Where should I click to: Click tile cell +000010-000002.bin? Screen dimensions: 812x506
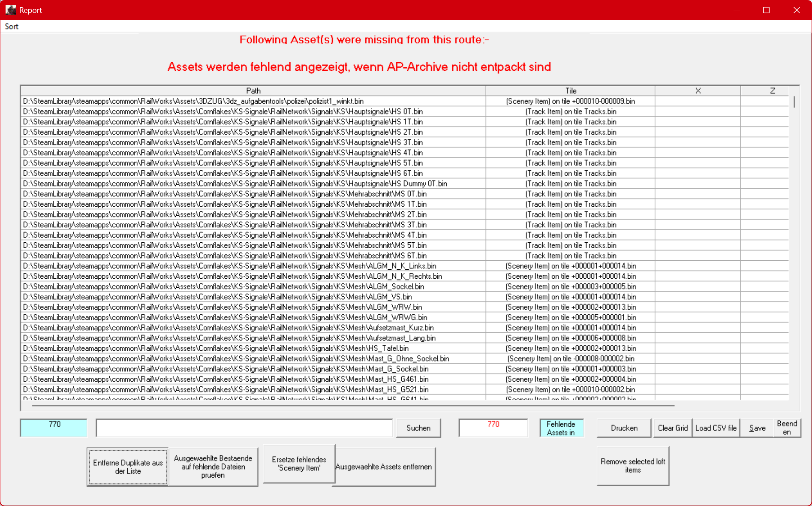[571, 389]
